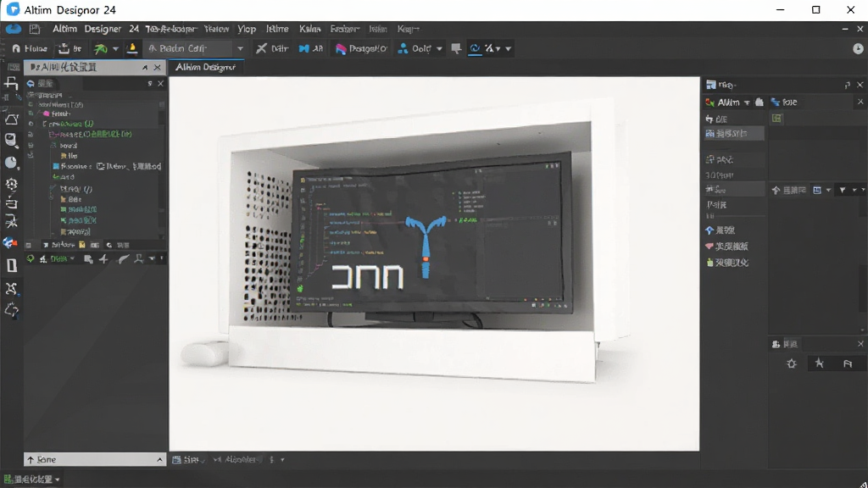Open the dropdown beside the blue square icon
Screen dimensions: 868x488
[828, 190]
